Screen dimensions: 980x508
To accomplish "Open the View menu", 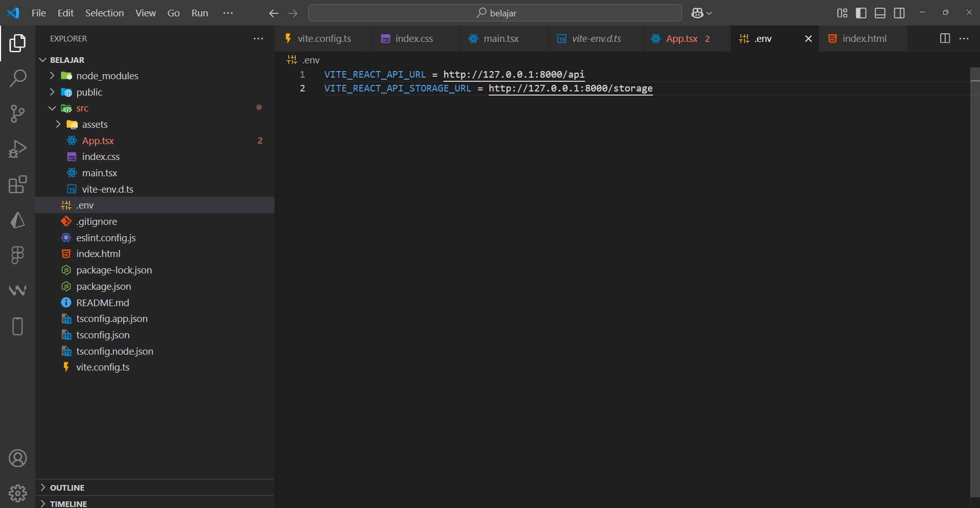I will [146, 13].
